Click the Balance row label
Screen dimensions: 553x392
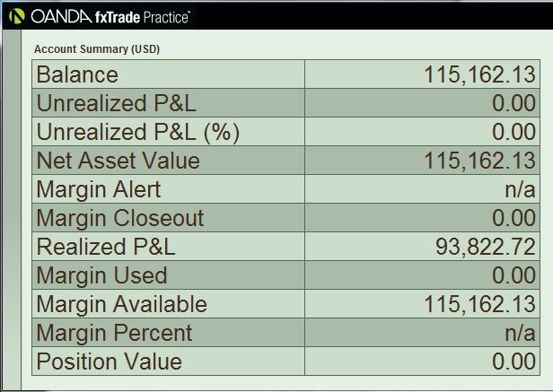coord(77,74)
